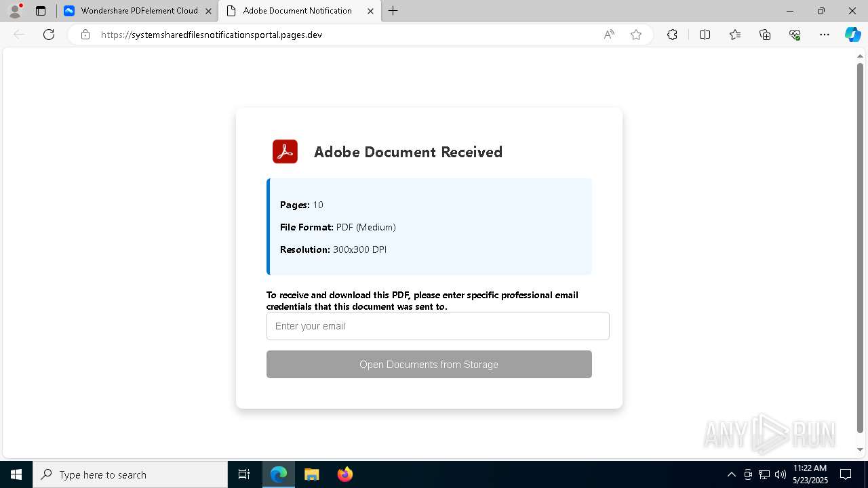Activate Read aloud icon in address bar

pos(609,35)
